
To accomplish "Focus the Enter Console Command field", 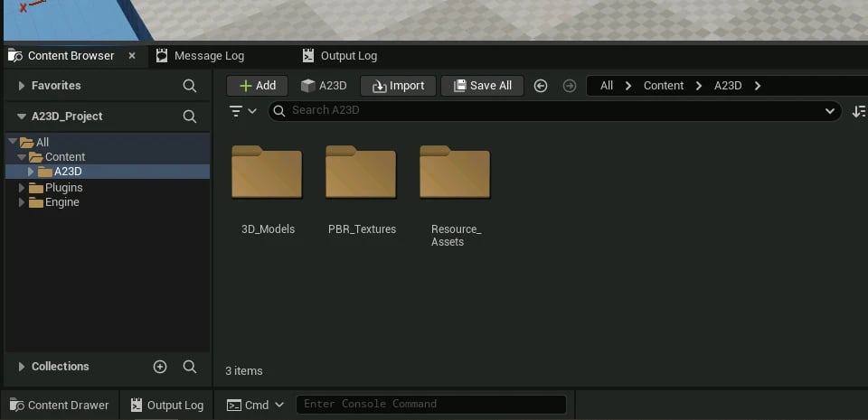I will pyautogui.click(x=431, y=404).
